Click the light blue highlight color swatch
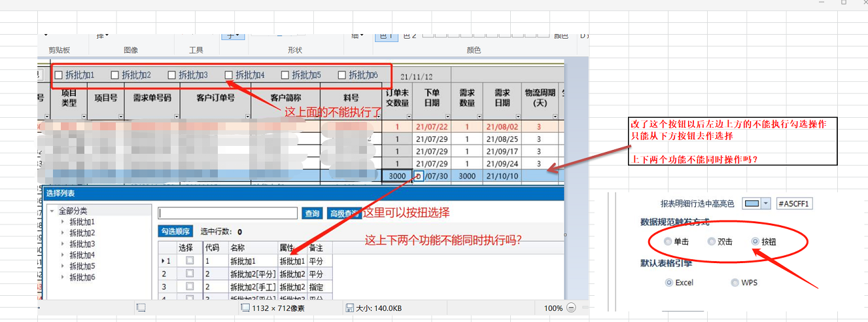This screenshot has height=322, width=868. coord(752,204)
